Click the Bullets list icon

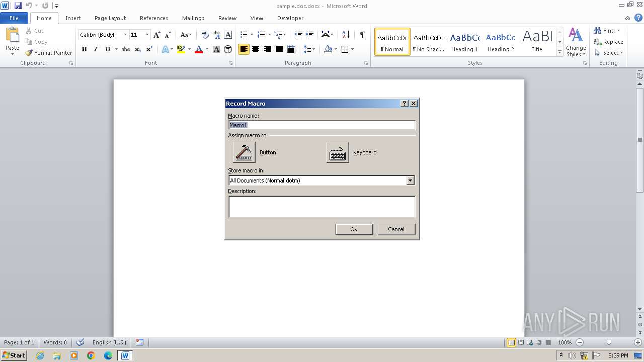pos(244,35)
